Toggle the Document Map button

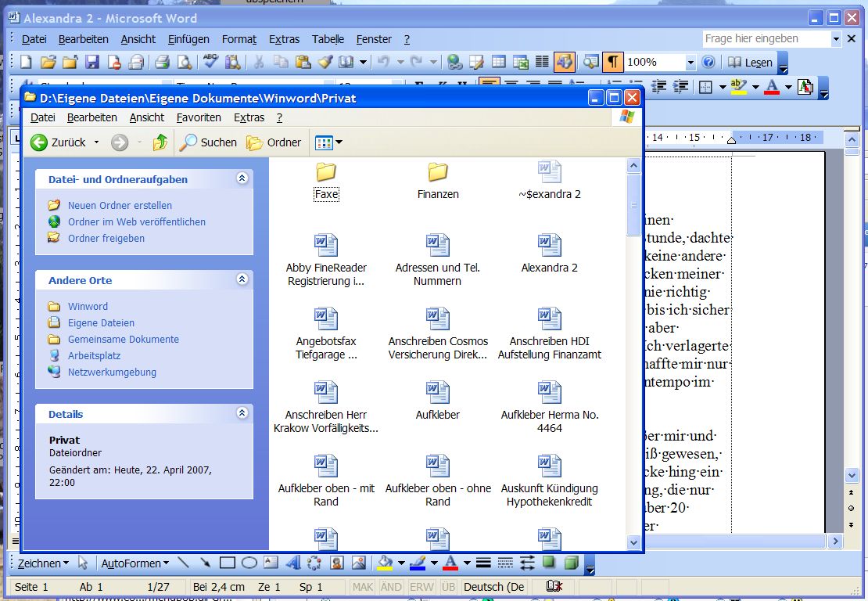(590, 62)
